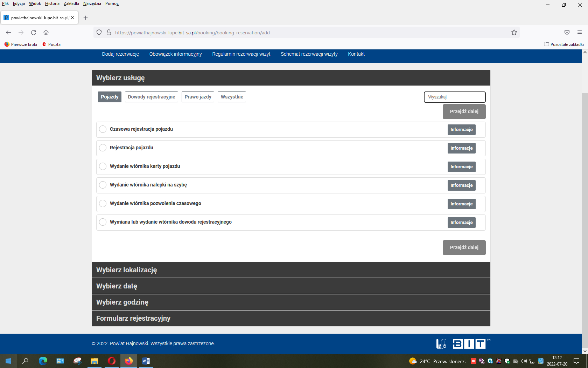The width and height of the screenshot is (588, 368).
Task: Click the top Przejdź dalej button
Action: coord(464,111)
